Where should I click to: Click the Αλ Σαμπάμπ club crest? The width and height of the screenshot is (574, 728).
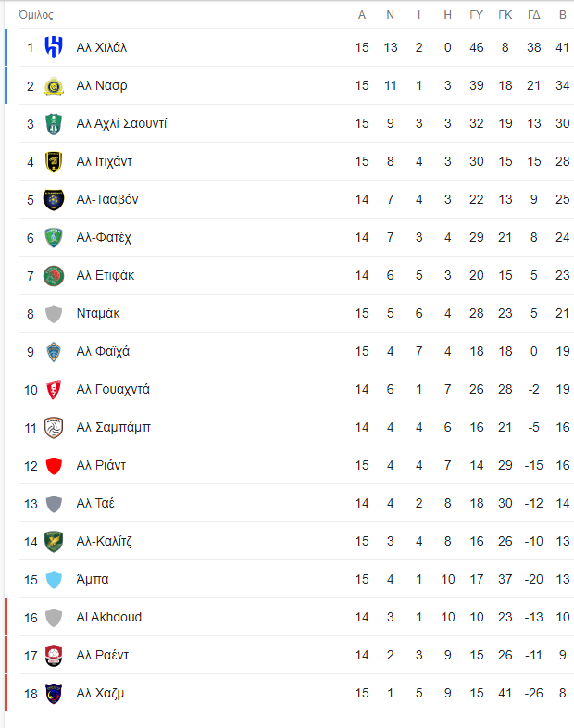click(54, 428)
